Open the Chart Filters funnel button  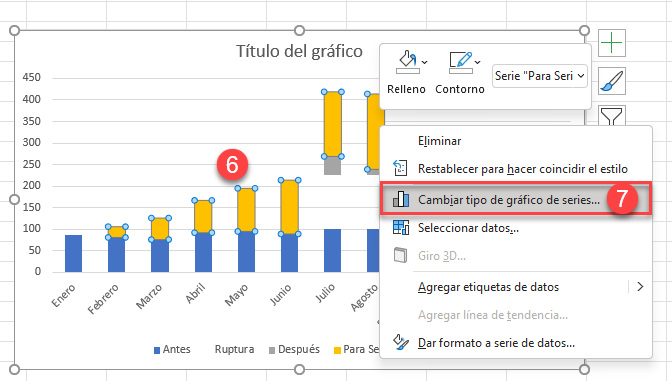pyautogui.click(x=612, y=116)
